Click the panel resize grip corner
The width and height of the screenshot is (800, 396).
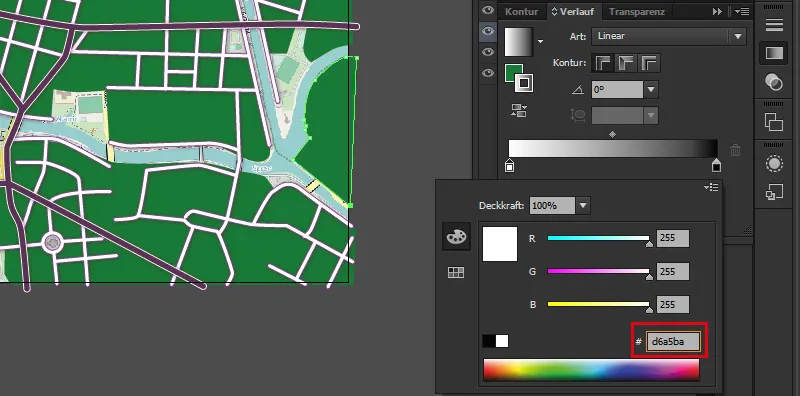[747, 230]
